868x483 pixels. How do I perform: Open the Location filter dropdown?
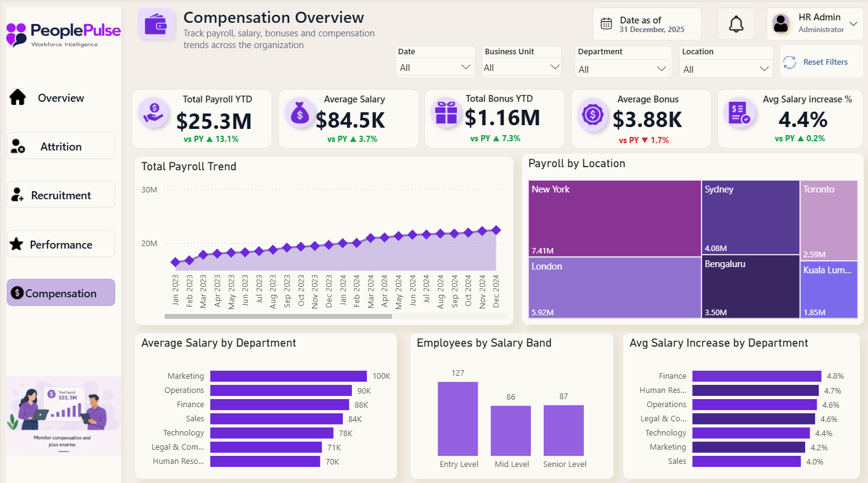pyautogui.click(x=726, y=69)
